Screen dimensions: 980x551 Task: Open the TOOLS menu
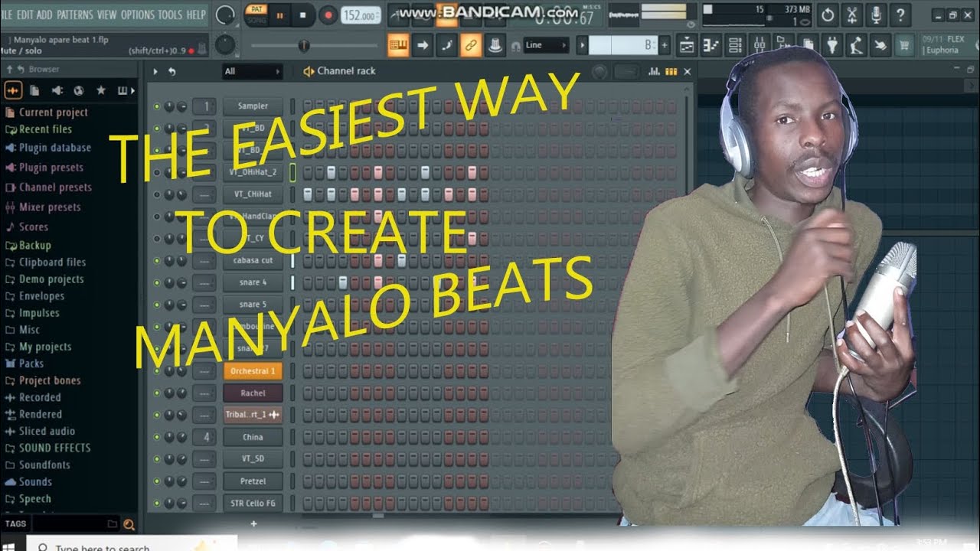click(x=171, y=15)
